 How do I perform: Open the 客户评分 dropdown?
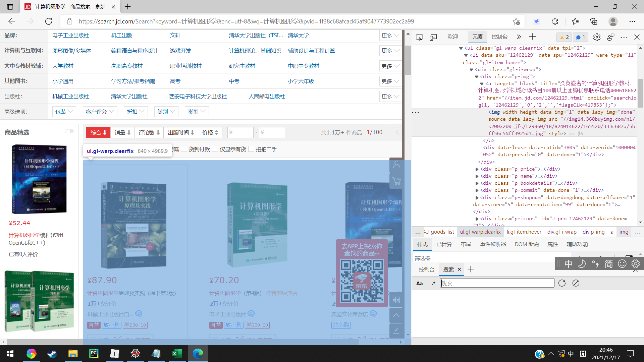click(100, 112)
